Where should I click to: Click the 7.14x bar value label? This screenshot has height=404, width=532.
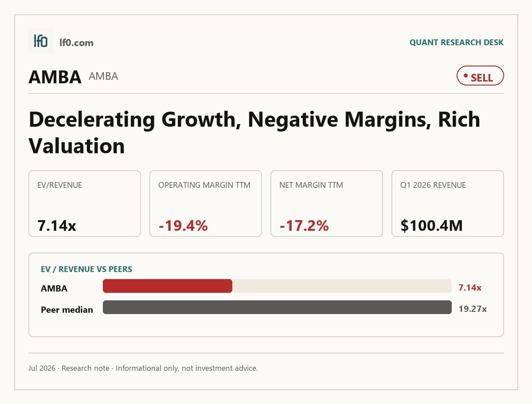tap(470, 287)
